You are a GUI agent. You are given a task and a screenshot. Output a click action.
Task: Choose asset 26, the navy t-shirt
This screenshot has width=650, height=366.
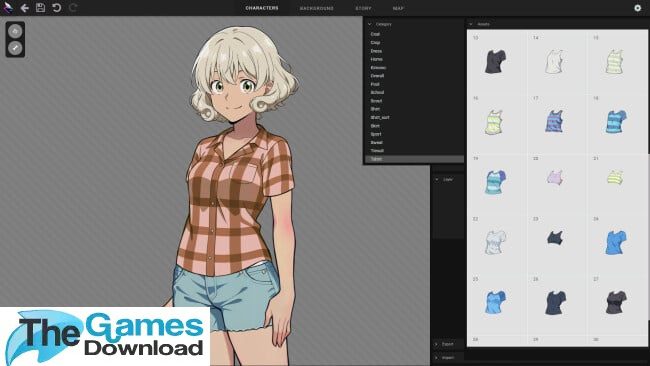coord(555,303)
